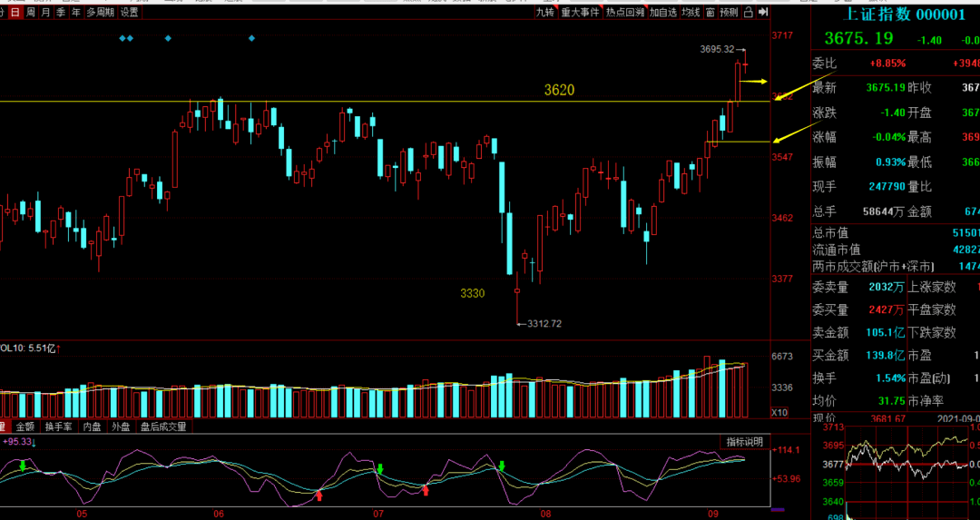Click the 买金额 139.8亿 value
The width and height of the screenshot is (980, 520).
pyautogui.click(x=885, y=356)
